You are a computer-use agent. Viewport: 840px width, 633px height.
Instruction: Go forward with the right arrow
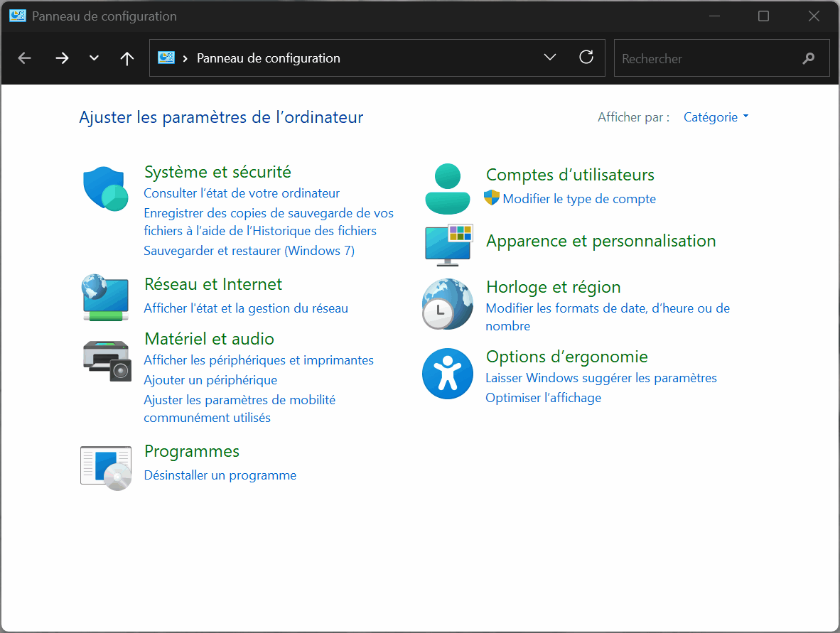[62, 58]
